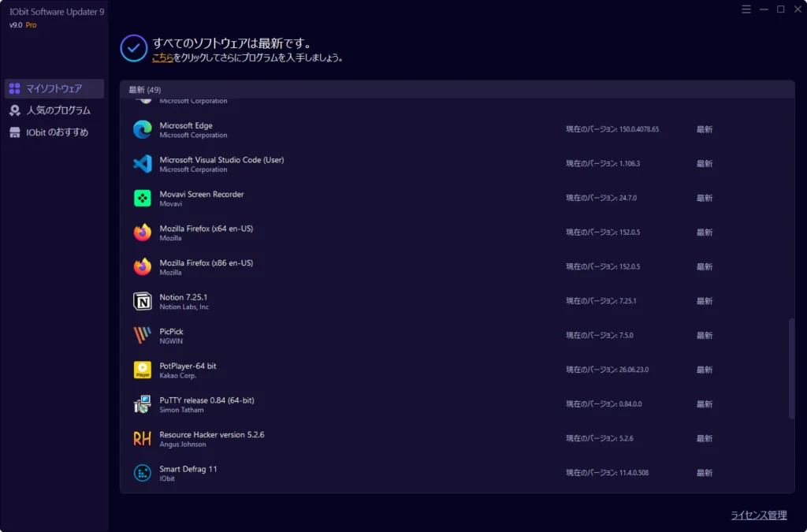The image size is (807, 532).
Task: Click the Notion app icon
Action: (143, 301)
